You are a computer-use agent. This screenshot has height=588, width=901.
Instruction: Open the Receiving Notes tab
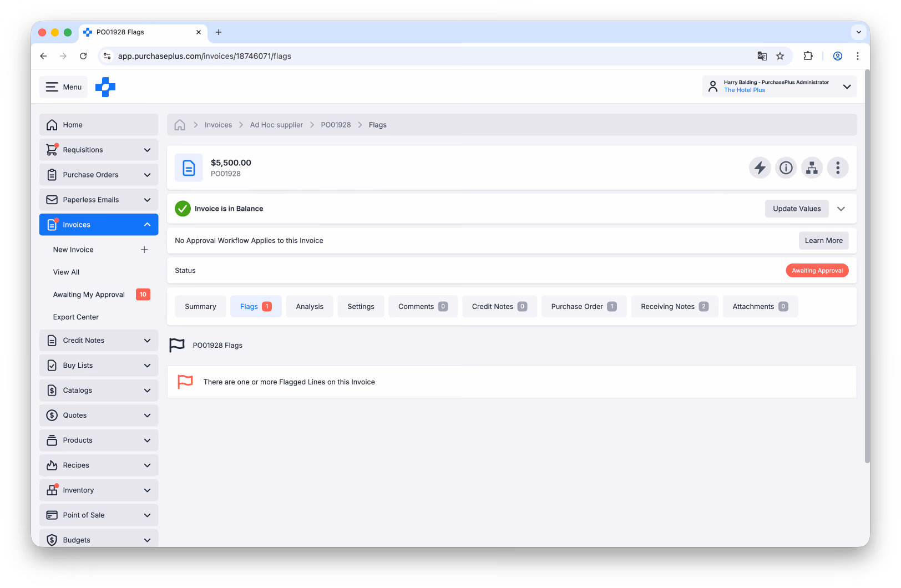675,306
